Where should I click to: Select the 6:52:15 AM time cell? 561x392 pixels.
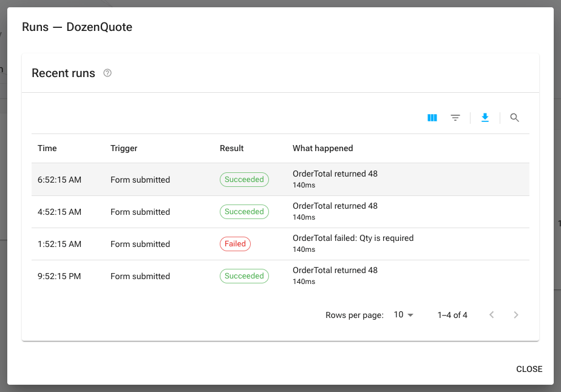(59, 180)
